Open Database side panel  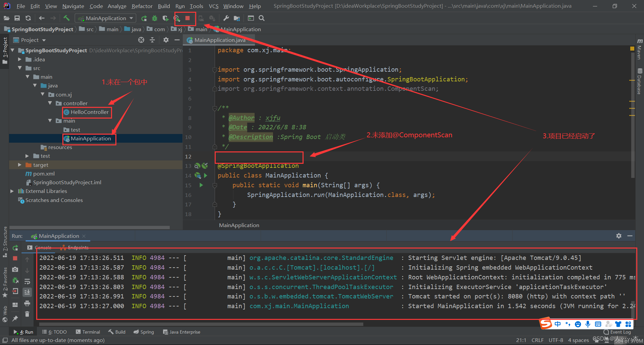[640, 81]
